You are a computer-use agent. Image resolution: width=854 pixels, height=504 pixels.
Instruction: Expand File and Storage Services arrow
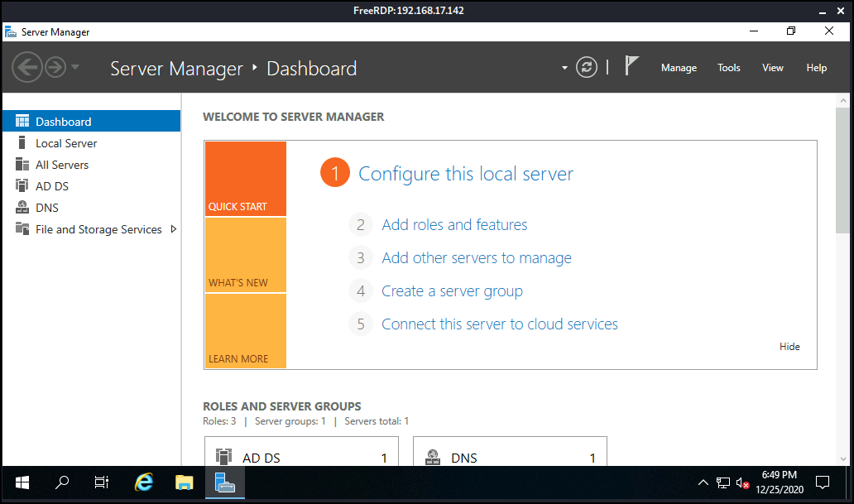174,229
